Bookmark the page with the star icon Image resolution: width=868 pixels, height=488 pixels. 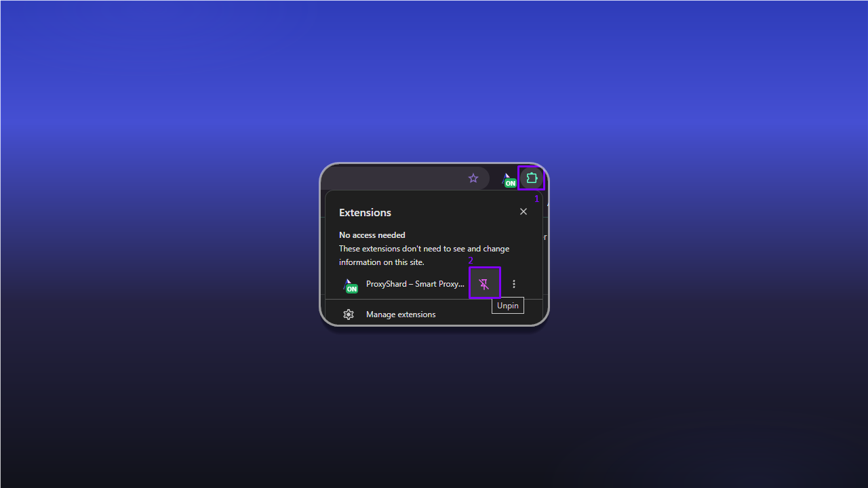pyautogui.click(x=473, y=178)
